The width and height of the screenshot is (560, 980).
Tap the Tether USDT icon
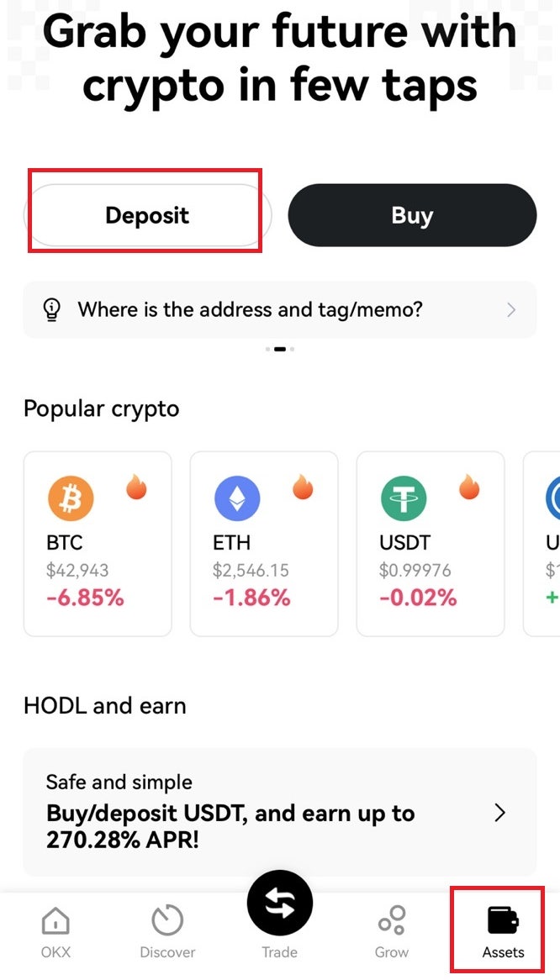pyautogui.click(x=403, y=498)
